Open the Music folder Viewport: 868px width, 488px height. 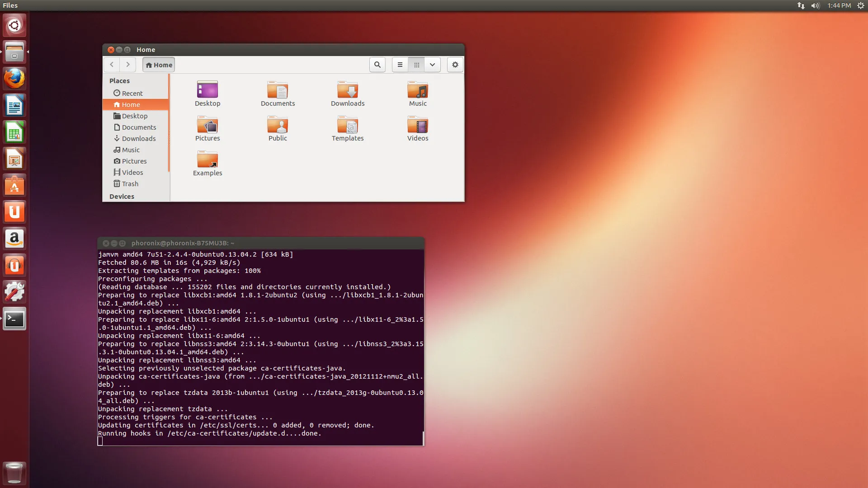(417, 92)
